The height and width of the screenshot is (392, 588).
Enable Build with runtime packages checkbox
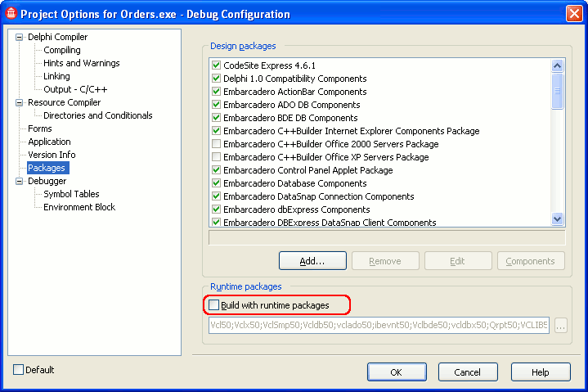215,305
